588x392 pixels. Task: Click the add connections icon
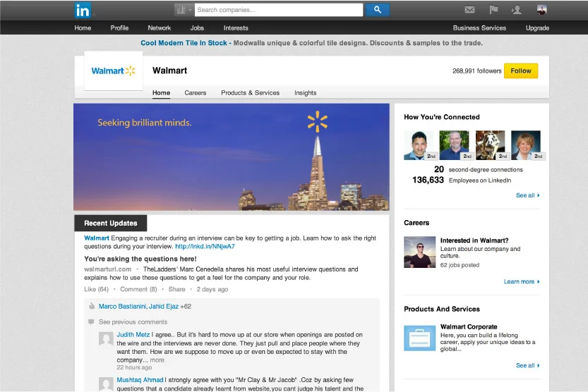[x=517, y=10]
